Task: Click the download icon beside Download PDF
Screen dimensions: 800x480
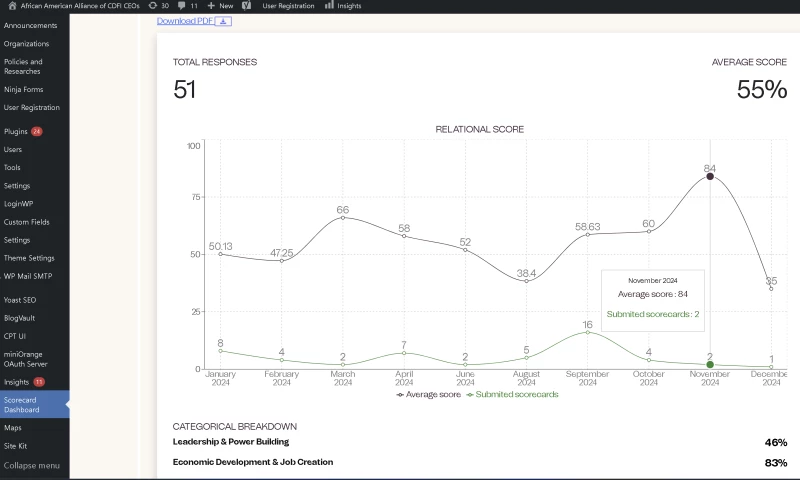Action: click(224, 21)
